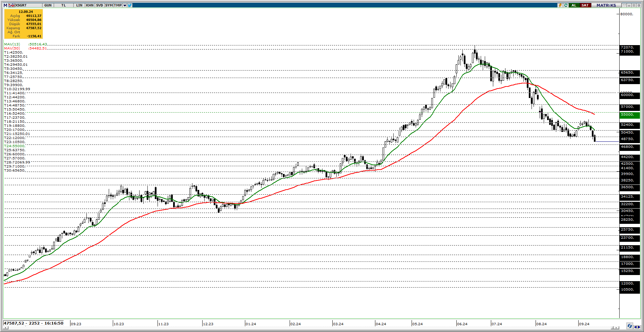Toggle the KHN option in toolbar
This screenshot has width=644, height=332.
click(90, 5)
